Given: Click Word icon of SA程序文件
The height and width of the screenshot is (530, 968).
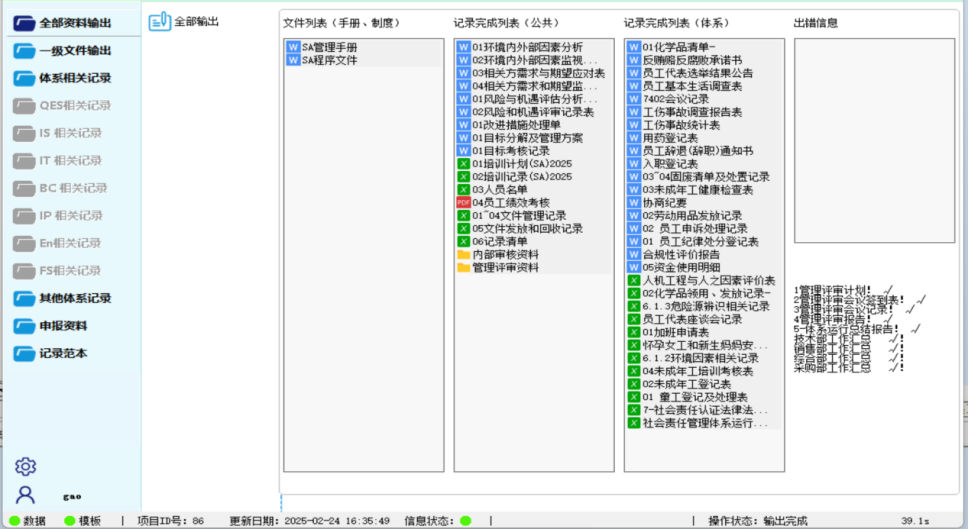Looking at the screenshot, I should (x=293, y=60).
